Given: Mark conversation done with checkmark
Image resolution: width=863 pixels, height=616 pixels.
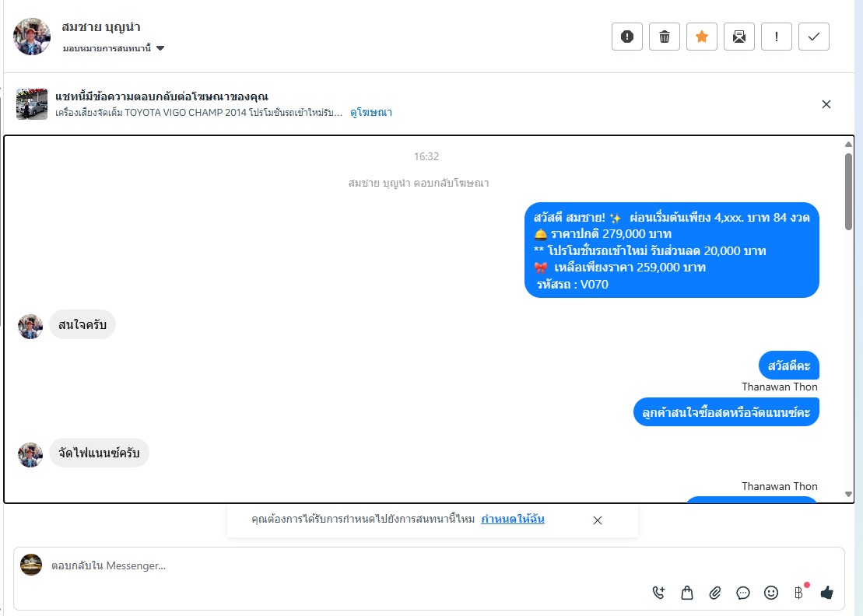Looking at the screenshot, I should (814, 37).
